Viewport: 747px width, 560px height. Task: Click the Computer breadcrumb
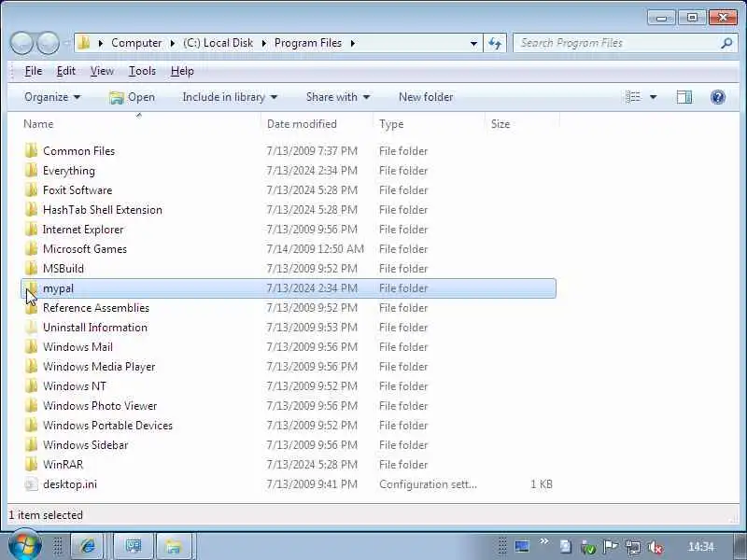click(136, 43)
